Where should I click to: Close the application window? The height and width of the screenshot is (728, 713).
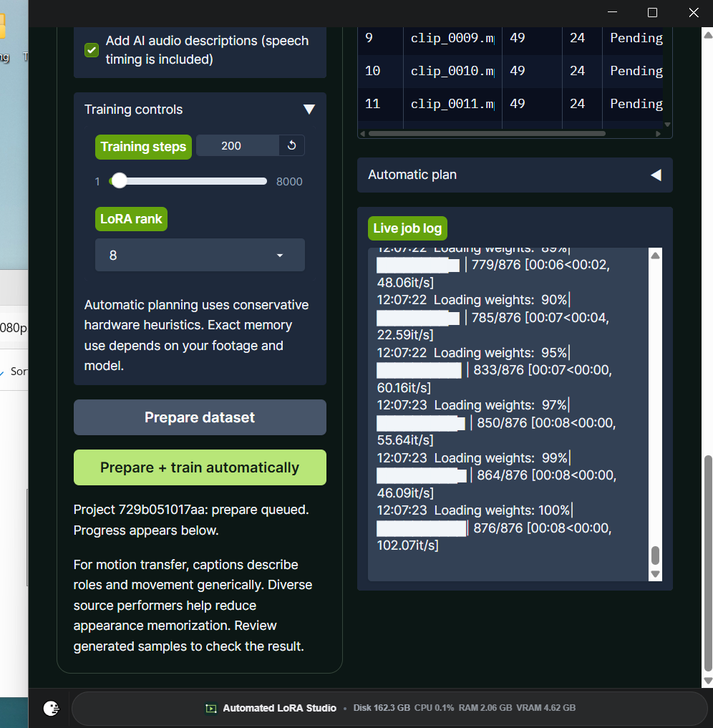(694, 13)
